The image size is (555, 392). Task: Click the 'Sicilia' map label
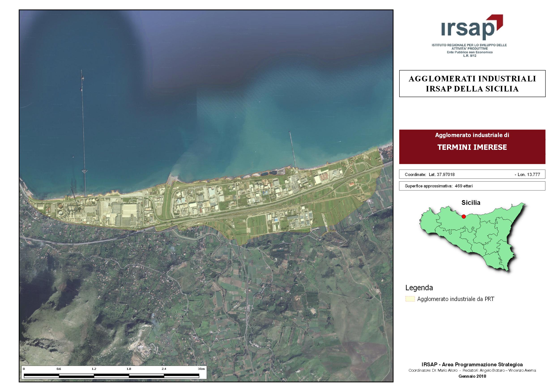(471, 202)
